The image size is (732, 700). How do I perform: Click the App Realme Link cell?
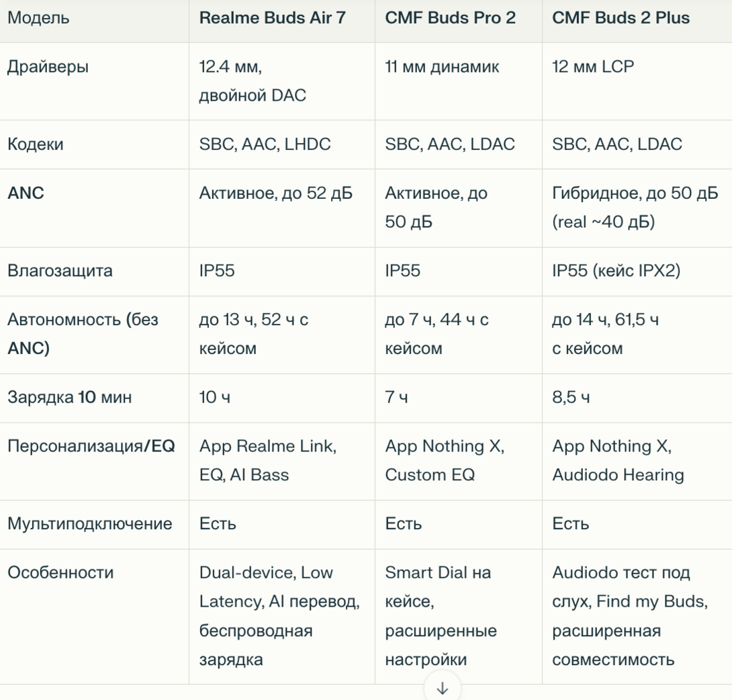pyautogui.click(x=267, y=461)
